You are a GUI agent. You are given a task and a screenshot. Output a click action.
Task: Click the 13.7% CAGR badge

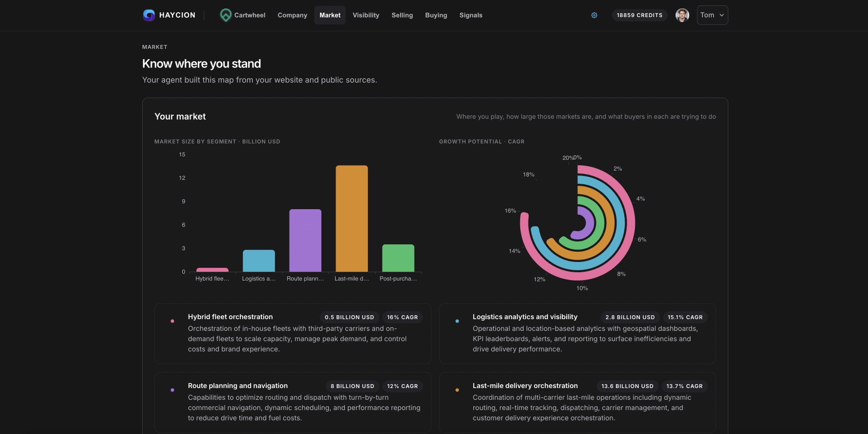pyautogui.click(x=684, y=386)
